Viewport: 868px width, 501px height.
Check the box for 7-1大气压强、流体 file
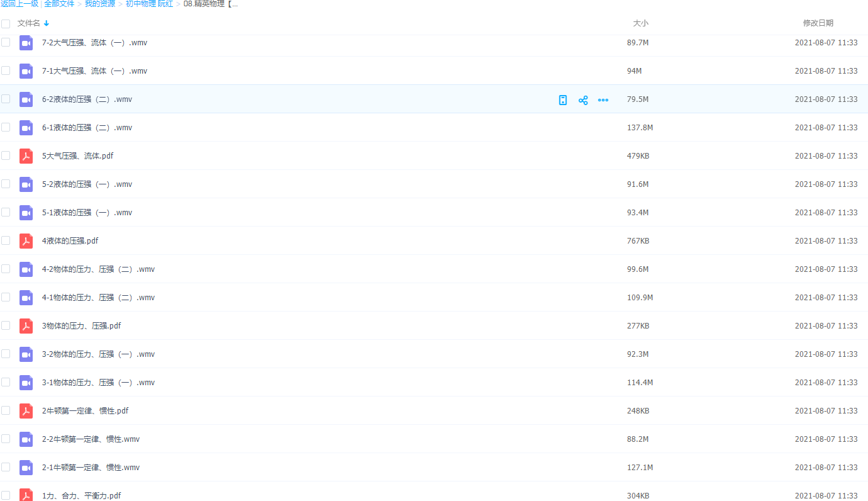pyautogui.click(x=6, y=70)
